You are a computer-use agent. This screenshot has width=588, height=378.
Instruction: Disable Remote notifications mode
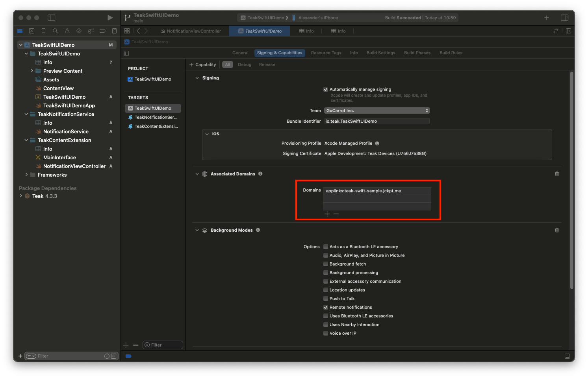coord(326,307)
